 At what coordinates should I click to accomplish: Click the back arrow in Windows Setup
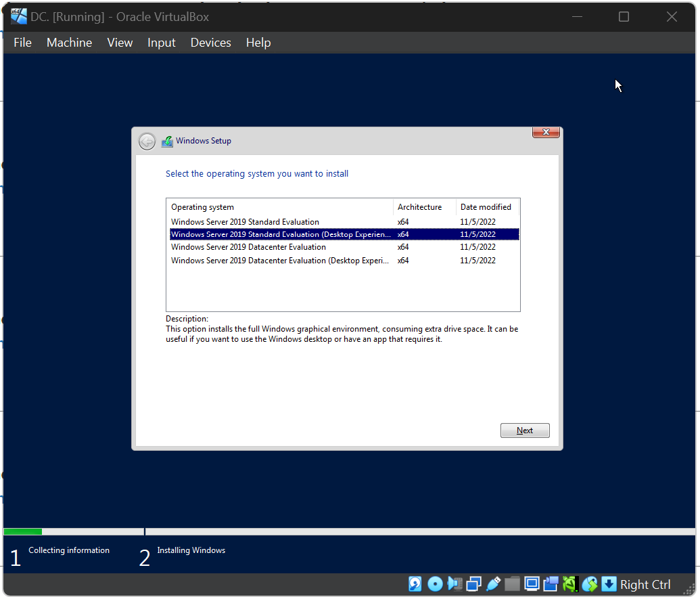click(147, 141)
